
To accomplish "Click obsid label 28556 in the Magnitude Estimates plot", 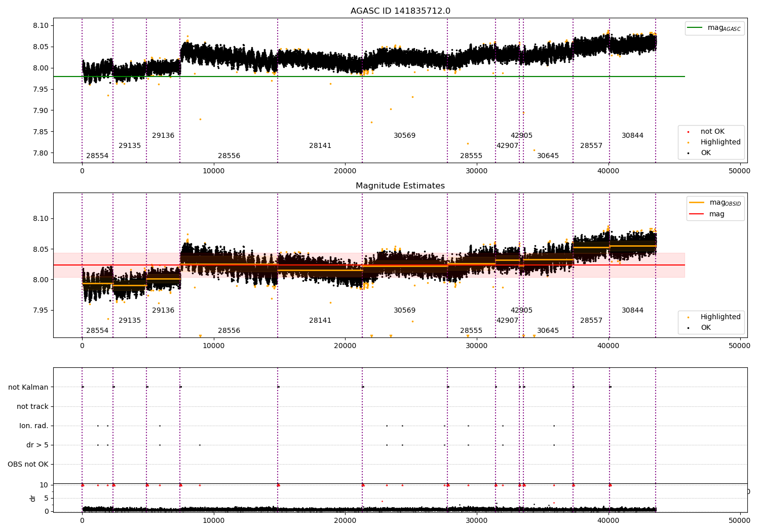I will point(229,330).
